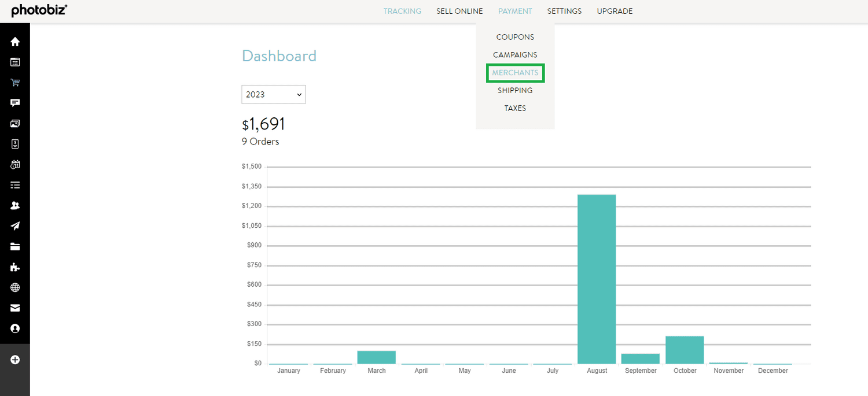Viewport: 868px width, 396px height.
Task: Click the puzzle piece icon in the sidebar
Action: [x=15, y=267]
